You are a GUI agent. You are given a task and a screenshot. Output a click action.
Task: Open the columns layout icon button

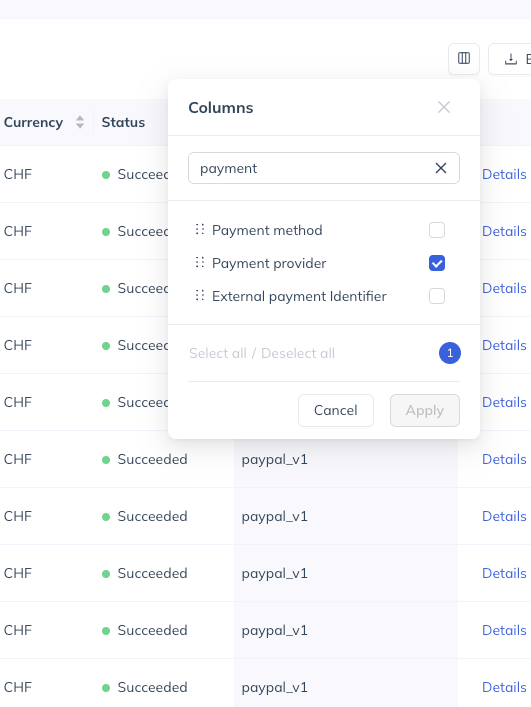464,59
